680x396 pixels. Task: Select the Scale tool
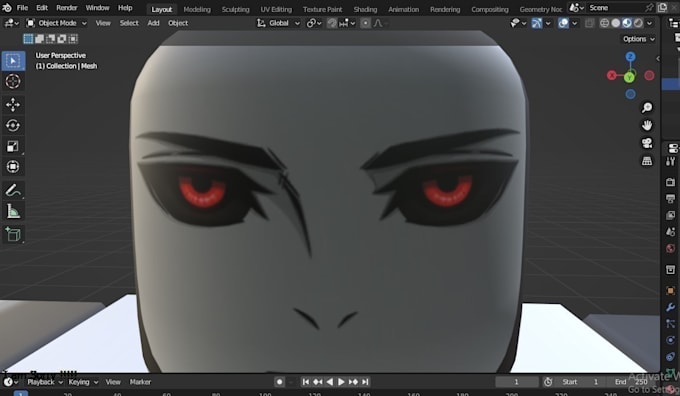pyautogui.click(x=13, y=146)
